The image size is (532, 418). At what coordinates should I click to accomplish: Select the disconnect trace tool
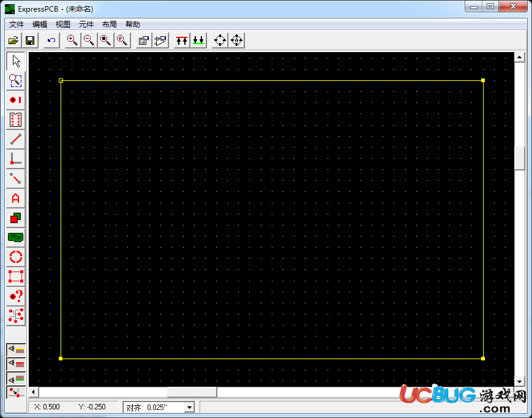click(15, 178)
